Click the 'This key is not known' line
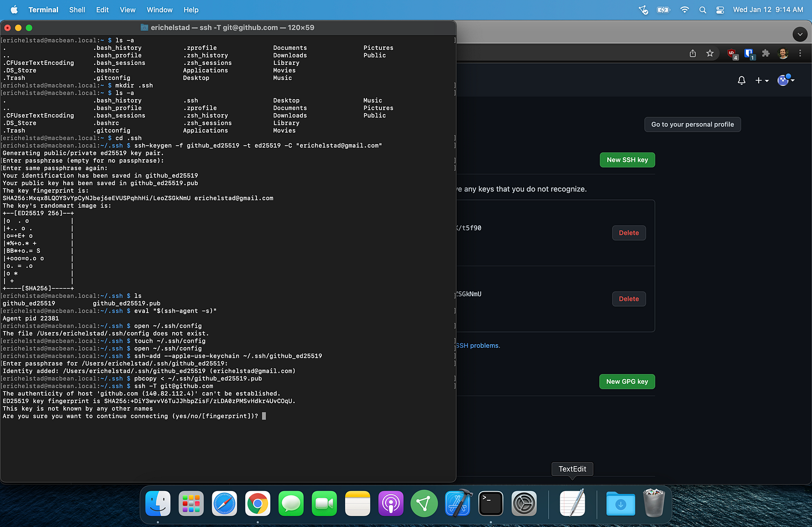 pos(78,409)
